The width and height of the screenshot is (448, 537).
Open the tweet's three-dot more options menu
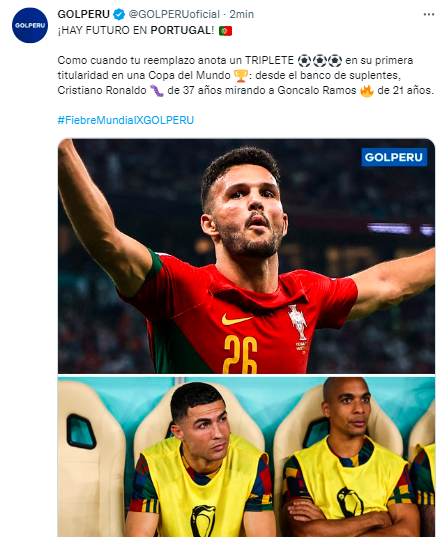click(x=429, y=15)
